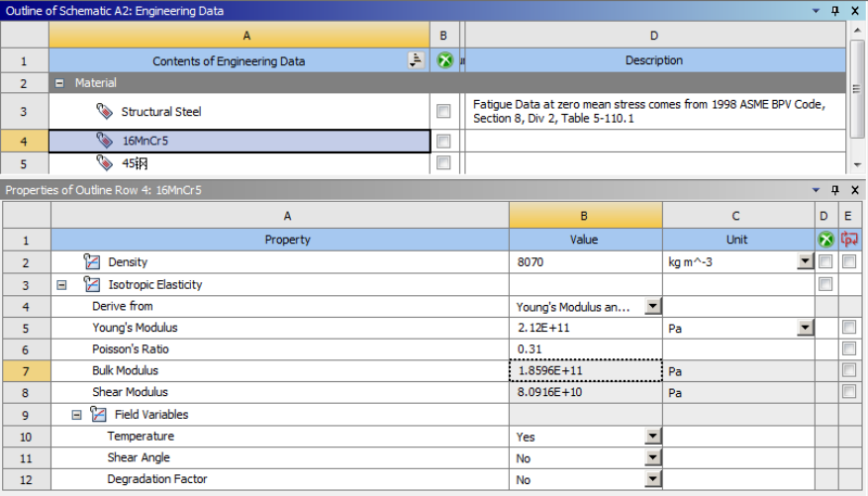The image size is (868, 496).
Task: Toggle the column B checkbox in outline row 5
Action: pyautogui.click(x=443, y=162)
